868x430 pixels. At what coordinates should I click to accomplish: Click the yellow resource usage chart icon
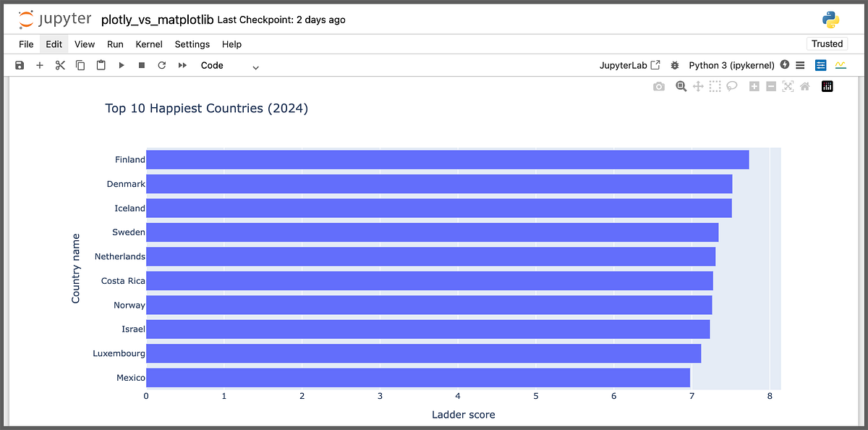click(840, 65)
